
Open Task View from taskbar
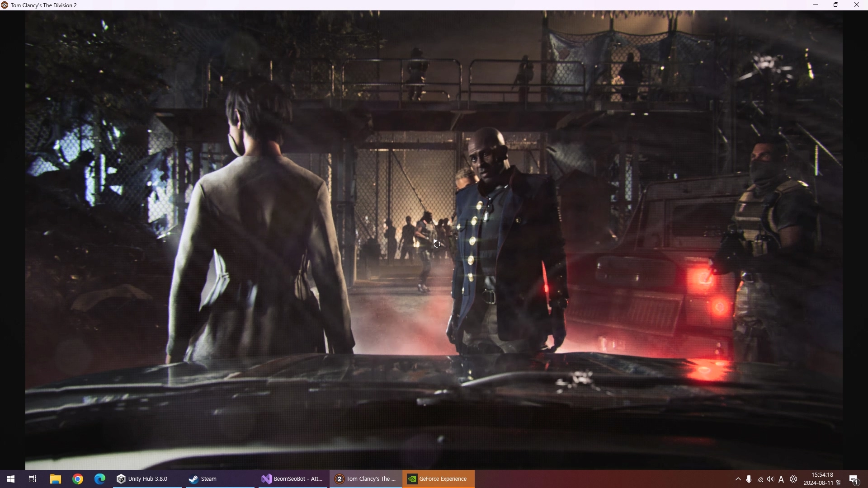point(33,479)
